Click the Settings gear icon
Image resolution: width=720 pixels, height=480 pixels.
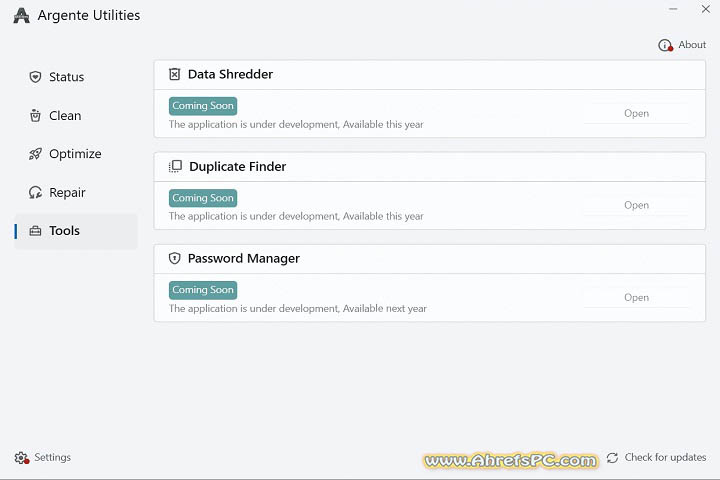pyautogui.click(x=22, y=457)
